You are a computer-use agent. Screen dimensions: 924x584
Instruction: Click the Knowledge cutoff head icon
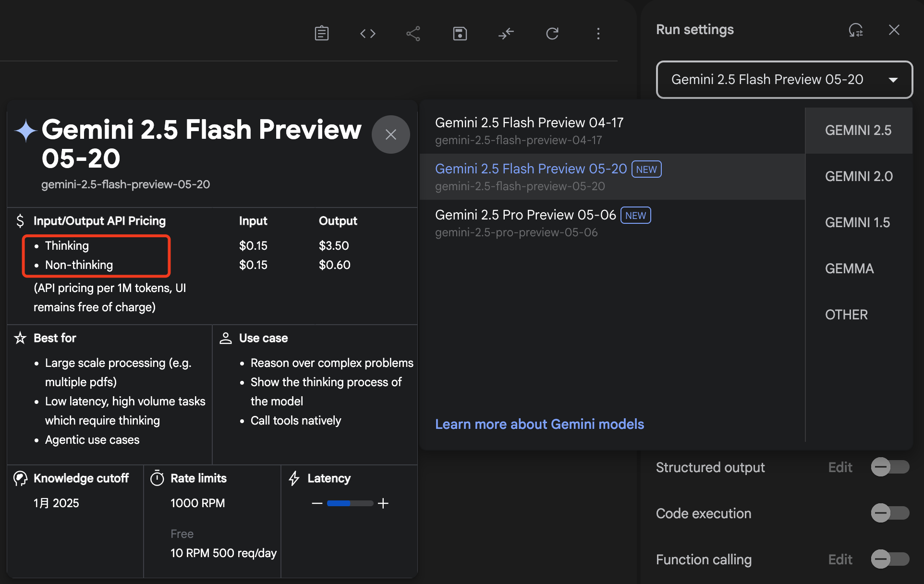[20, 478]
